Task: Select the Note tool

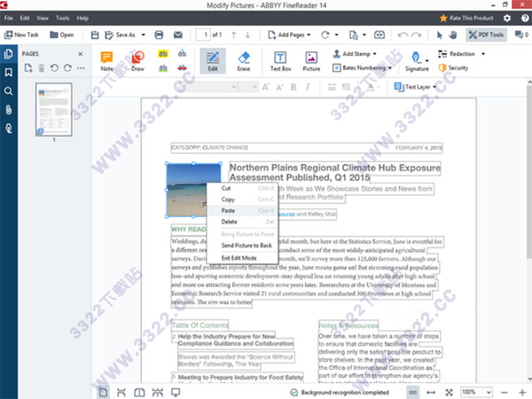Action: pos(106,61)
